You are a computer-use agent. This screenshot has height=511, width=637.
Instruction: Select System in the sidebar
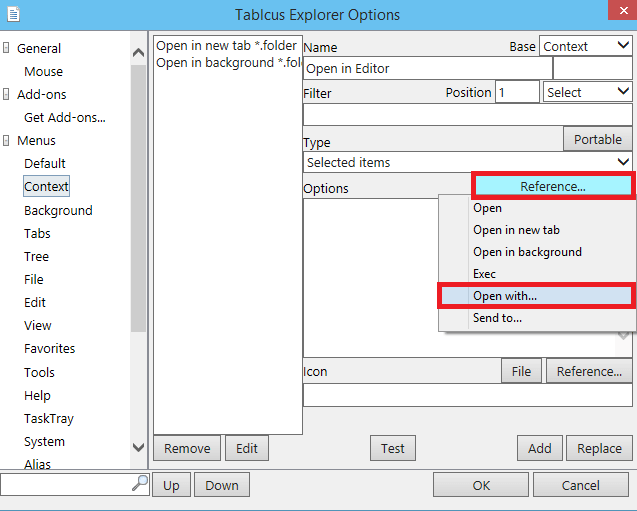pos(44,442)
